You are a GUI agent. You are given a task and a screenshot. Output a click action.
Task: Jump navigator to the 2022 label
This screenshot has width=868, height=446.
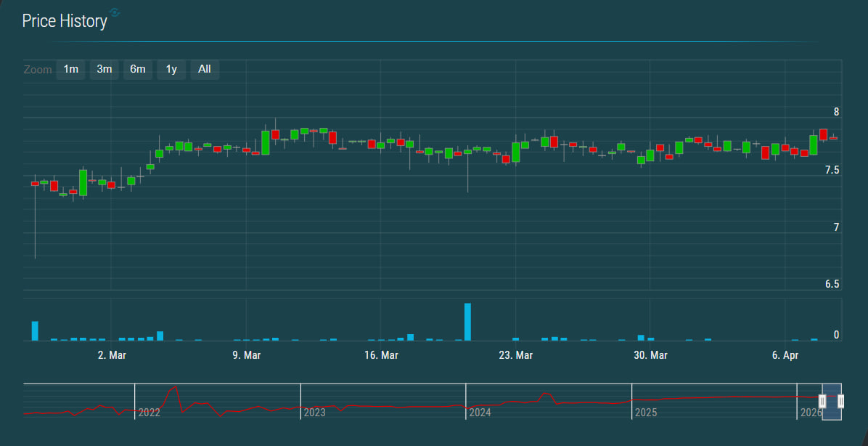tap(150, 413)
